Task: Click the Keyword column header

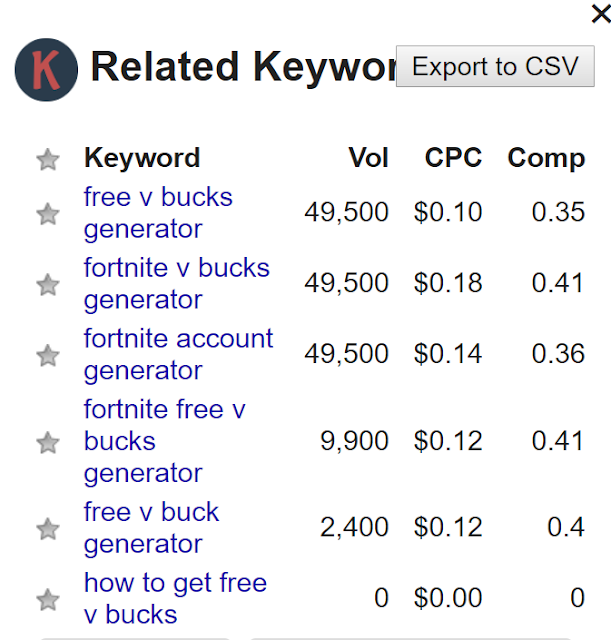Action: click(142, 158)
